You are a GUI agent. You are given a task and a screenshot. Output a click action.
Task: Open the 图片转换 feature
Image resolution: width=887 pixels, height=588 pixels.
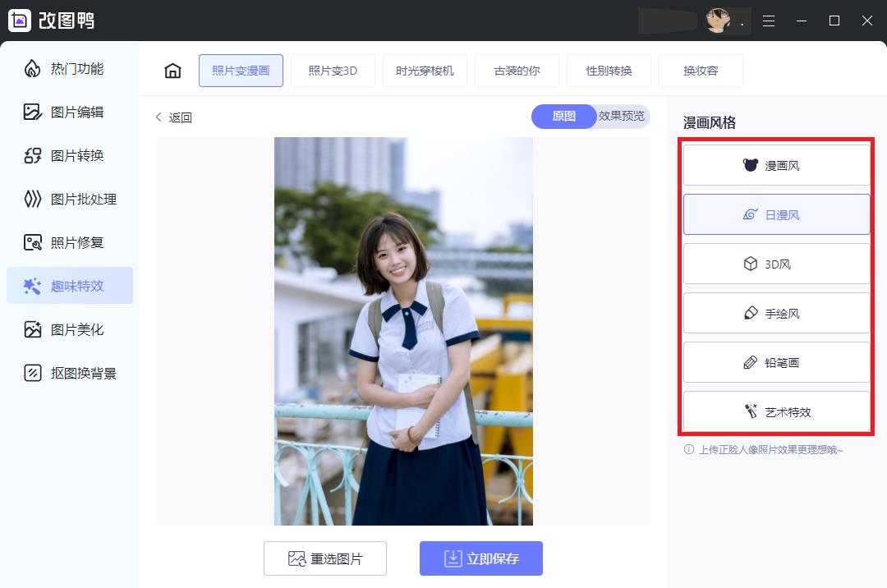tap(70, 156)
